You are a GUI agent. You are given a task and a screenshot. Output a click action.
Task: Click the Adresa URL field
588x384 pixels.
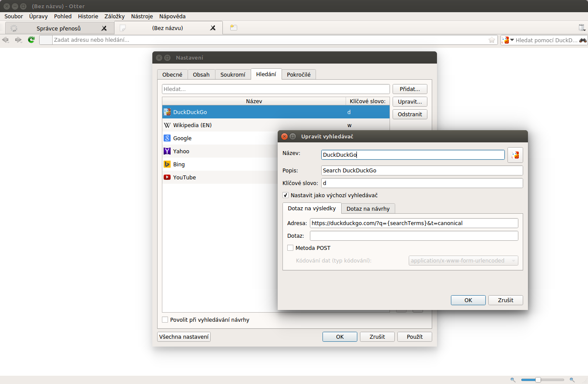point(414,223)
